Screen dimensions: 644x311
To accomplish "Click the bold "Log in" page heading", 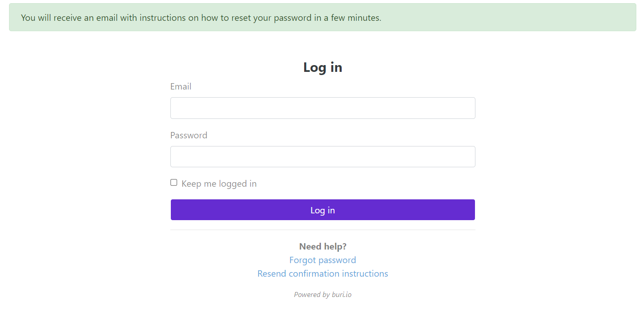I will 322,67.
